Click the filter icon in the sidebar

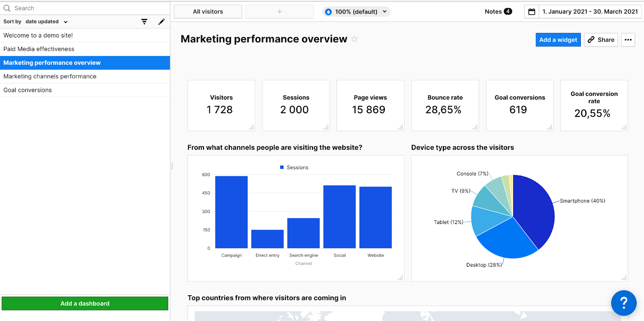pyautogui.click(x=144, y=22)
